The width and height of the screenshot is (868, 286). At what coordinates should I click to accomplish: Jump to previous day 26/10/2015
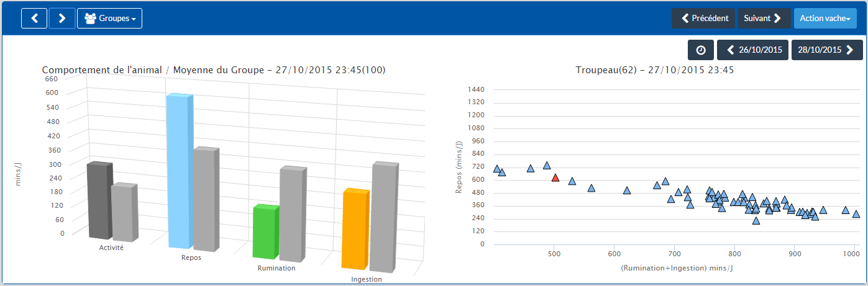(753, 50)
